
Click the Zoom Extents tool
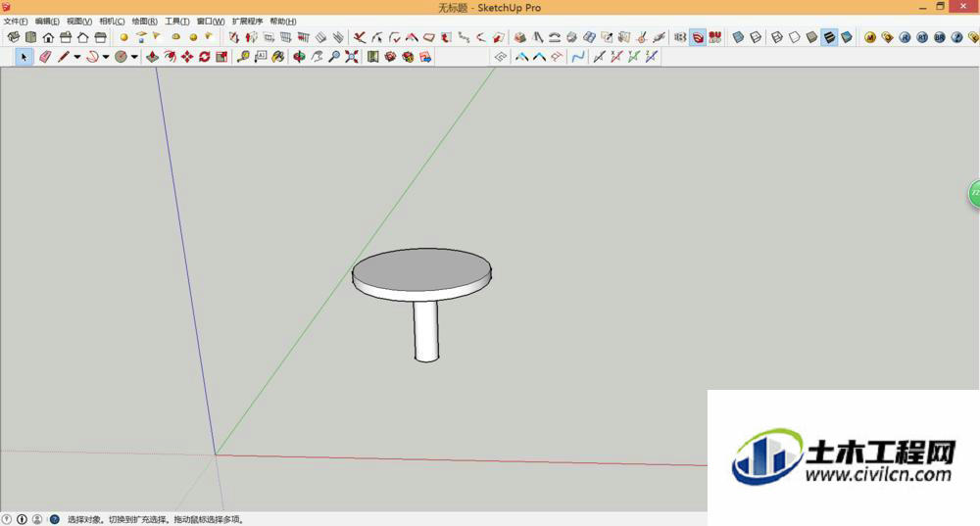(x=352, y=57)
